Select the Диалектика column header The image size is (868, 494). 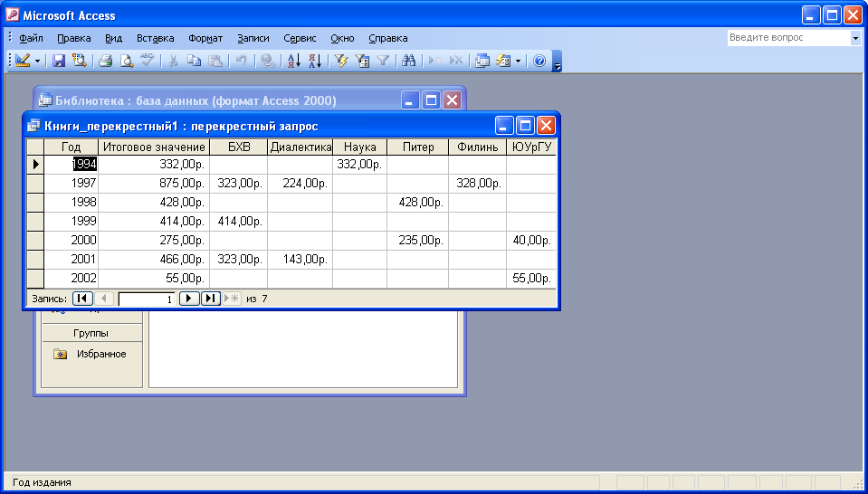point(300,147)
